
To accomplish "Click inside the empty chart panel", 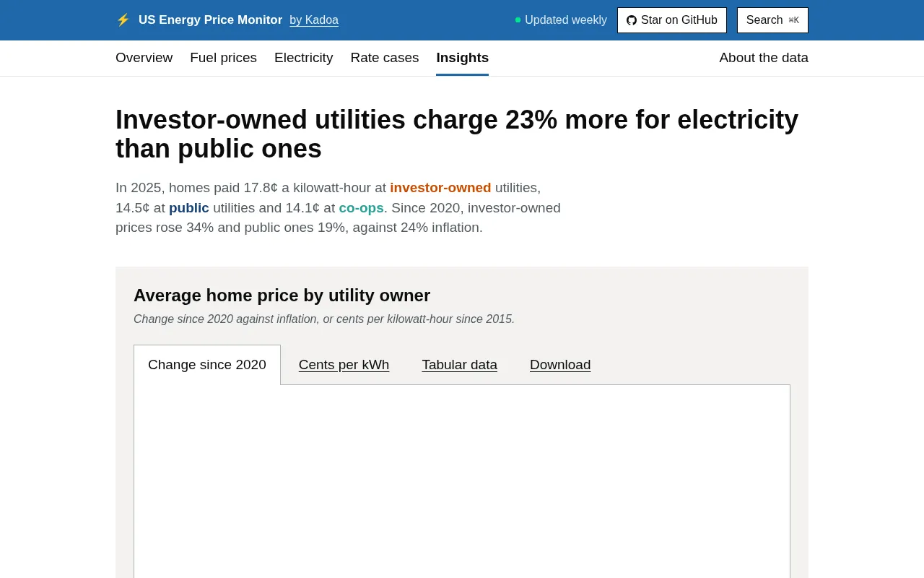I will [462, 481].
